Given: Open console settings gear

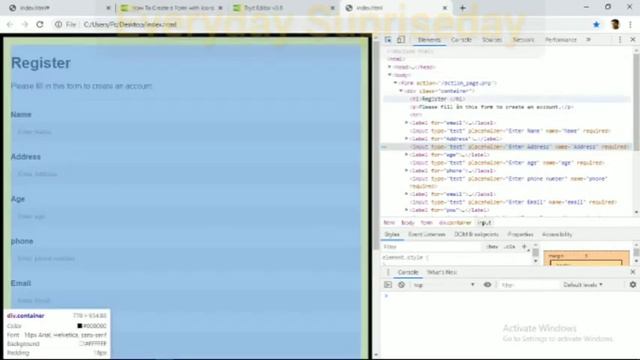Looking at the screenshot, I should 633,284.
